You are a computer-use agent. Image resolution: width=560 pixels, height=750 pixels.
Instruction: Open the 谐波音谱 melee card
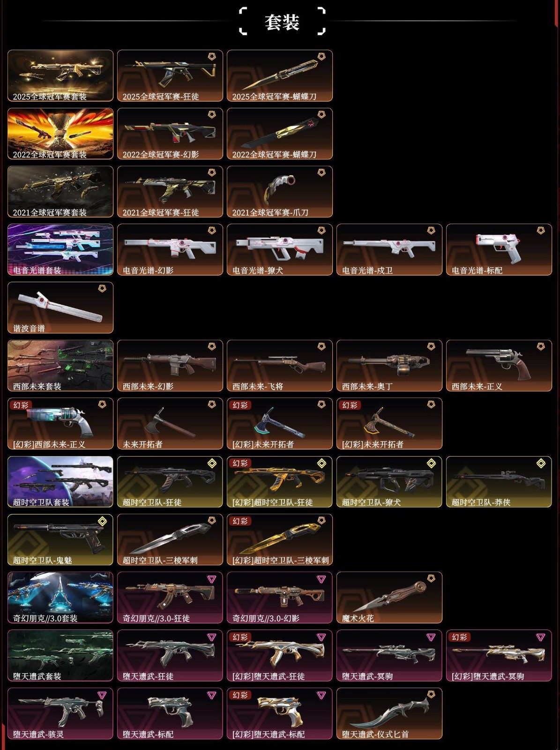tap(60, 307)
